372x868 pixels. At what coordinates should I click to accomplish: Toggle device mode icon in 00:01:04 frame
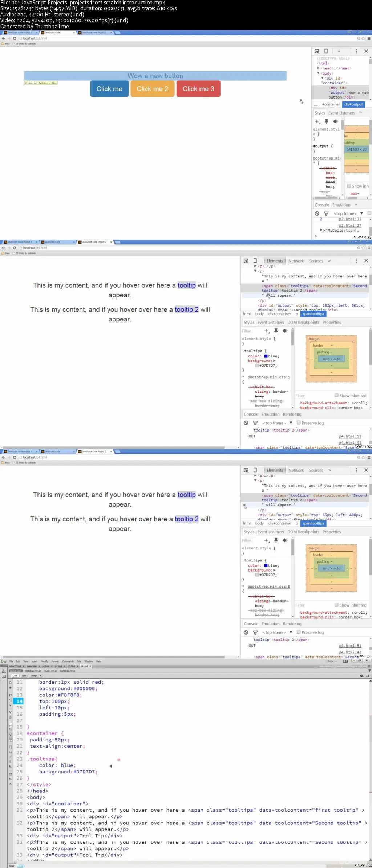[255, 261]
